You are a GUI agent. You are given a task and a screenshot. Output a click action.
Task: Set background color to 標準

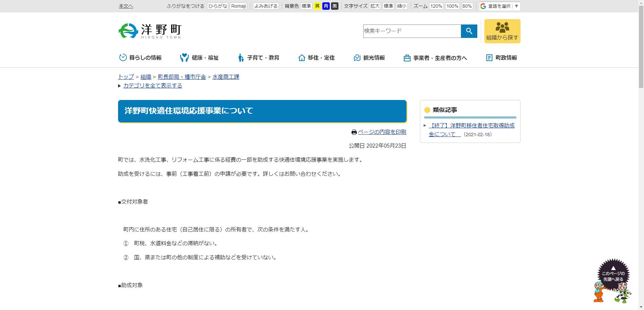pos(306,6)
